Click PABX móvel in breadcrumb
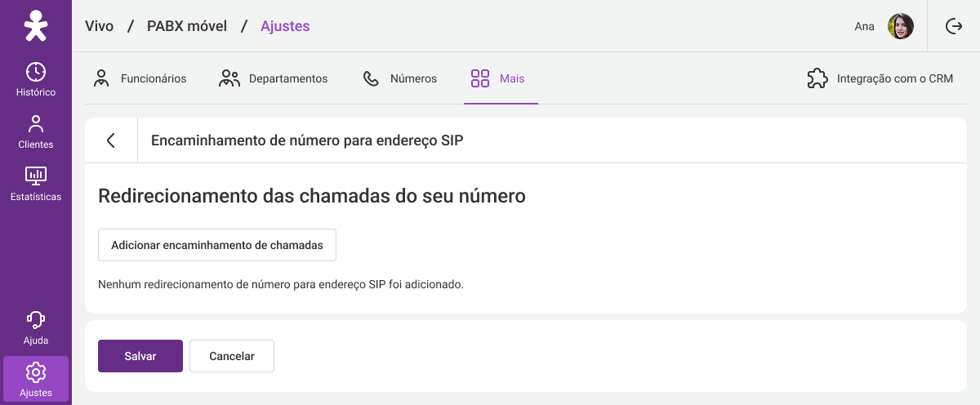 (x=187, y=26)
